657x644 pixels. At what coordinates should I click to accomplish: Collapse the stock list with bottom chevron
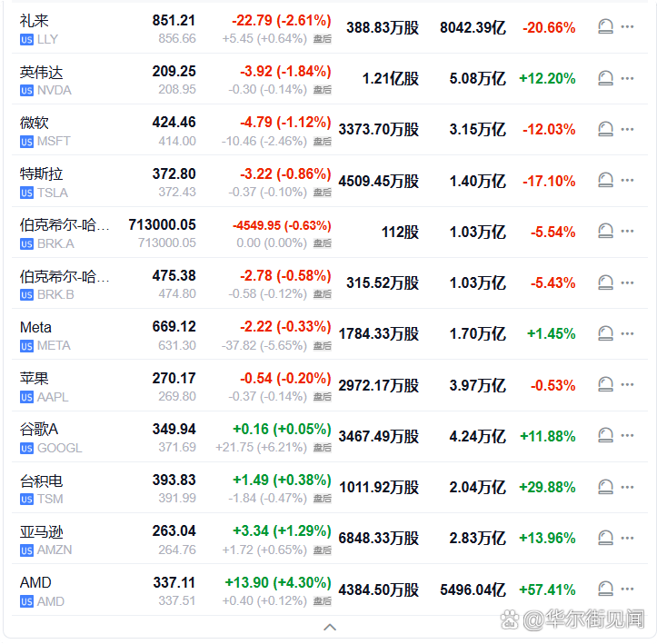pyautogui.click(x=330, y=628)
